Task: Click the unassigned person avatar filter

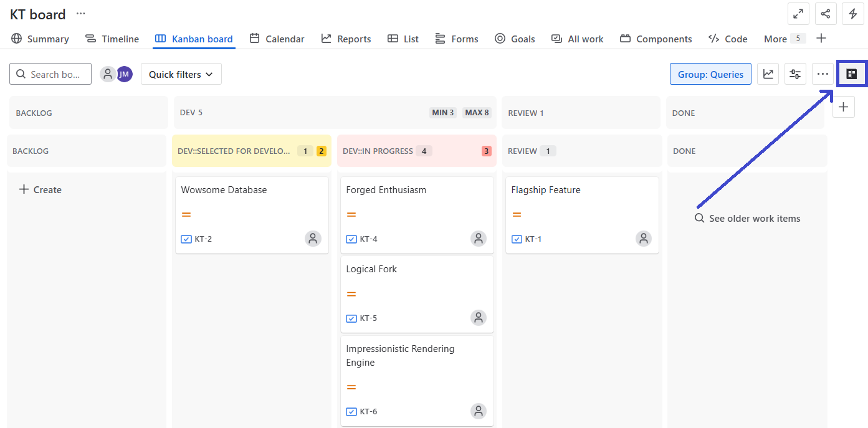Action: point(108,74)
